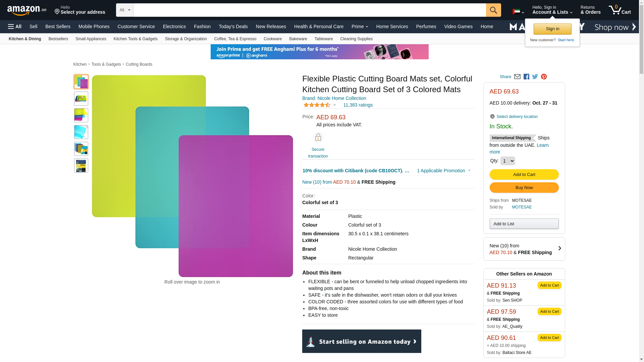This screenshot has width=644, height=362.
Task: Click the Sign in button
Action: click(552, 29)
